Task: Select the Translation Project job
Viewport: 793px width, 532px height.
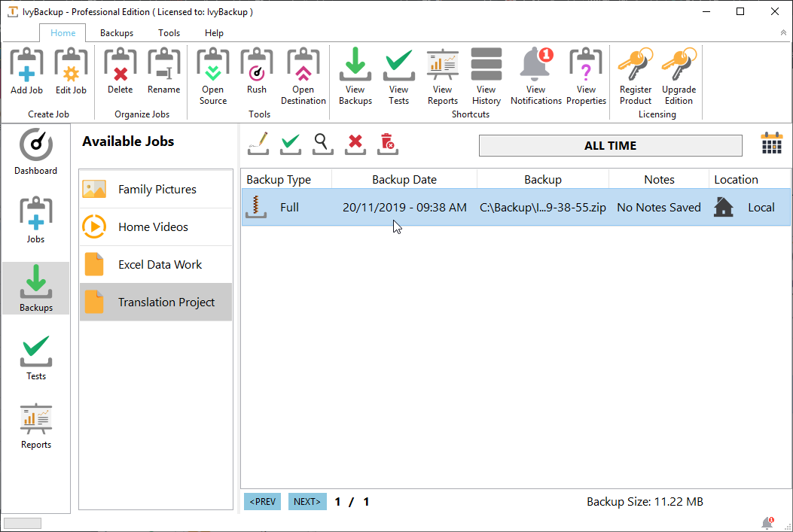Action: [156, 302]
